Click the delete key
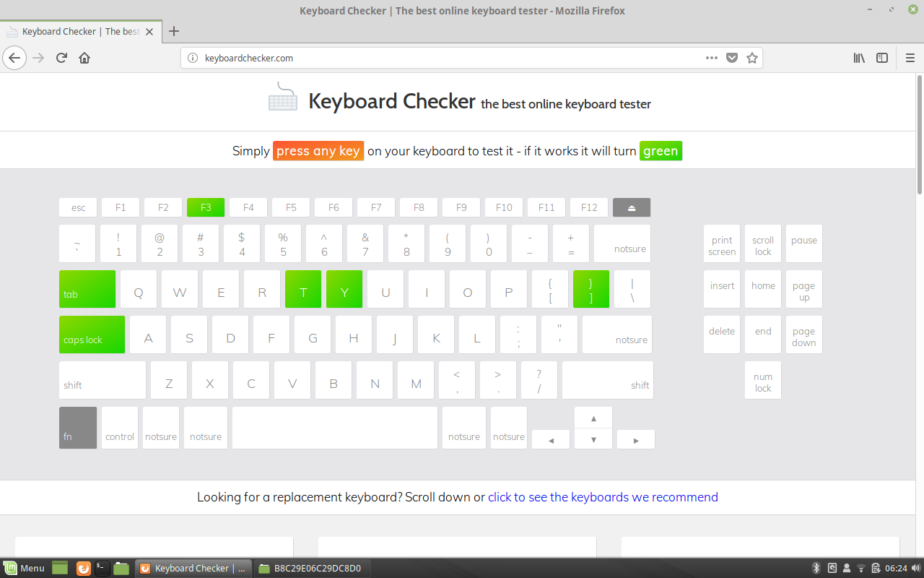 pos(722,335)
